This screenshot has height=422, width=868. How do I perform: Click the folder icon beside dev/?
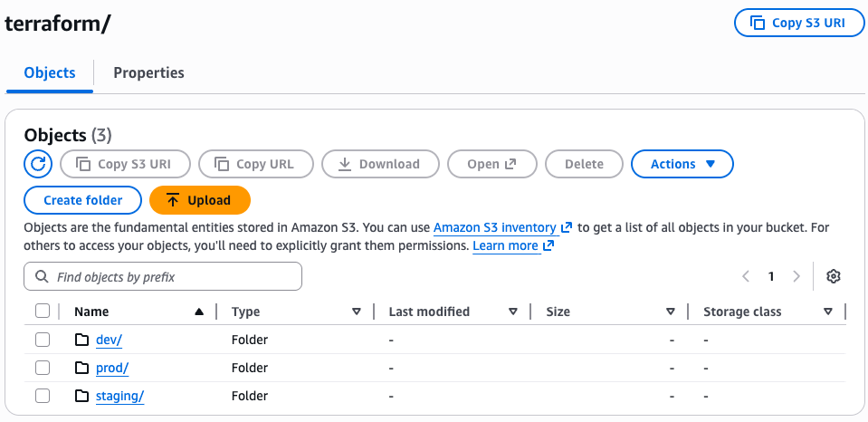pyautogui.click(x=82, y=340)
